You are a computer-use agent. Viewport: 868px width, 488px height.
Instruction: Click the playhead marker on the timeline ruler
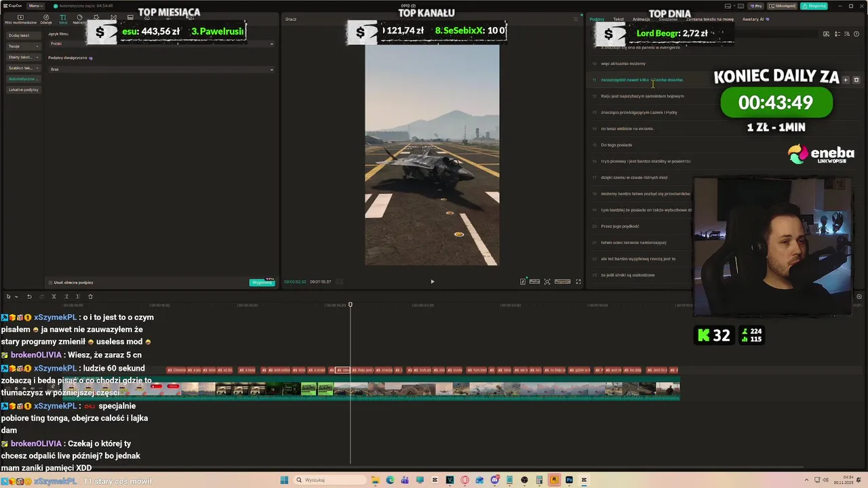351,305
